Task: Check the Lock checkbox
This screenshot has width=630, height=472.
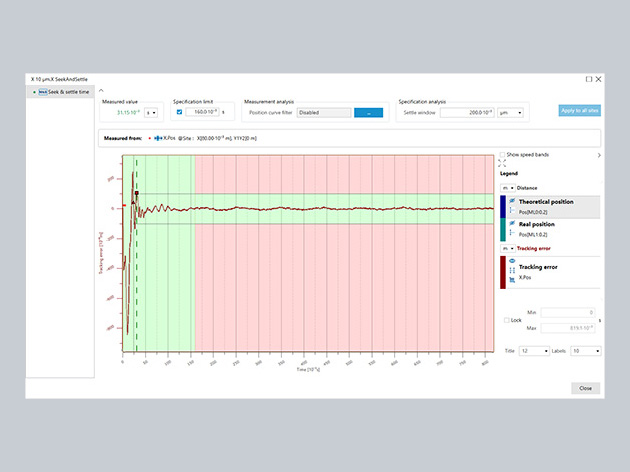Action: (x=506, y=320)
